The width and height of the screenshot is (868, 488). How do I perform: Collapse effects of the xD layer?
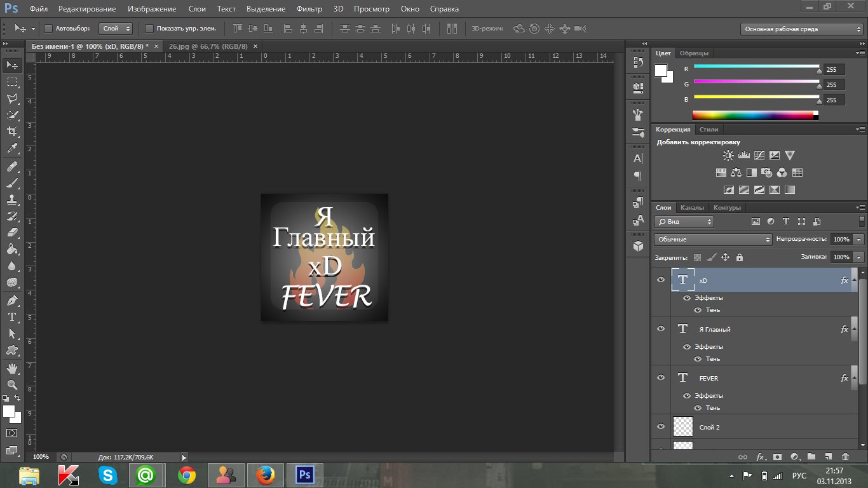853,280
